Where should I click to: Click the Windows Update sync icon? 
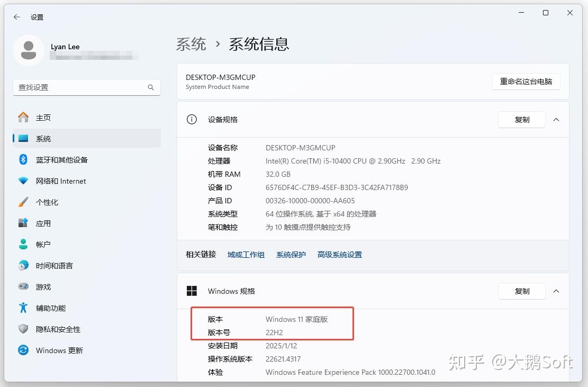[23, 350]
